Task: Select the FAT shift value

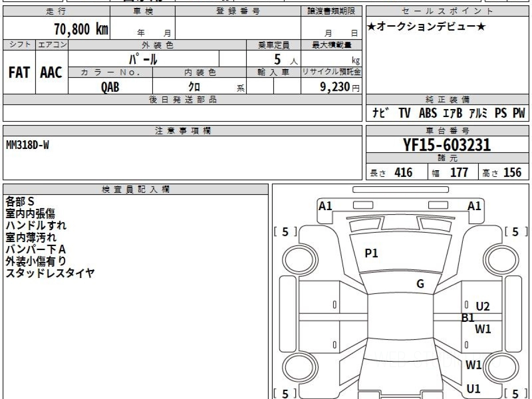Action: pos(19,73)
